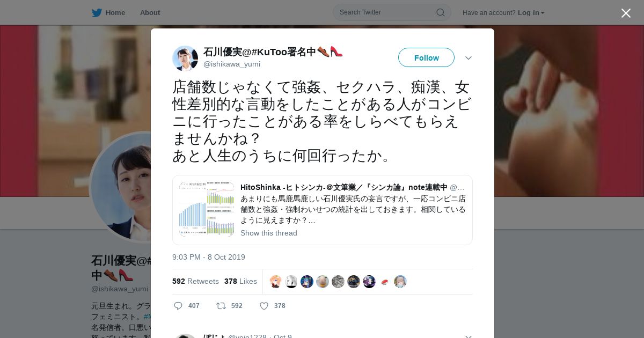Click the tweet timestamp 9:03 PM - 8 Oct 2019
644x338 pixels.
point(209,257)
